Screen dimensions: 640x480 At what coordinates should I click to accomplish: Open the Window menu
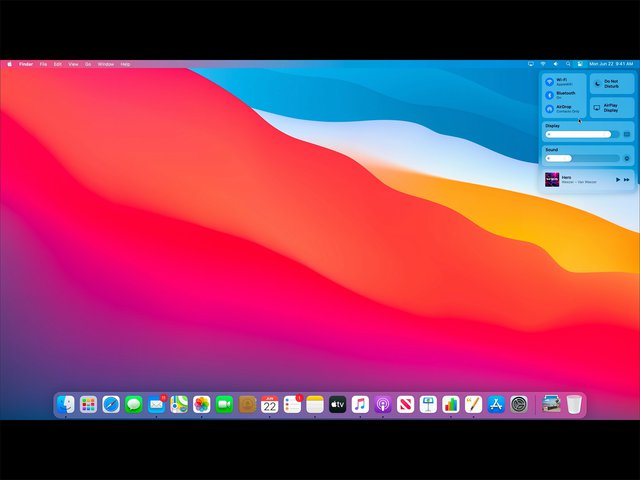click(105, 64)
